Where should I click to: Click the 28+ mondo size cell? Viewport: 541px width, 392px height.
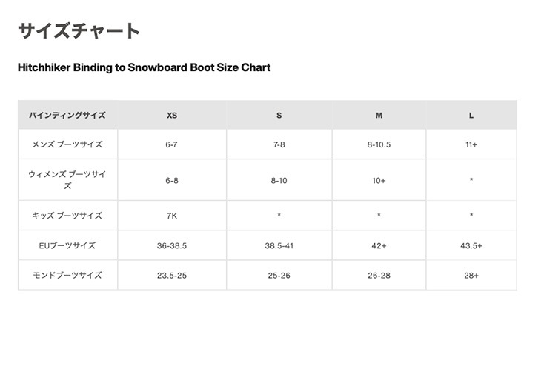[x=471, y=275]
